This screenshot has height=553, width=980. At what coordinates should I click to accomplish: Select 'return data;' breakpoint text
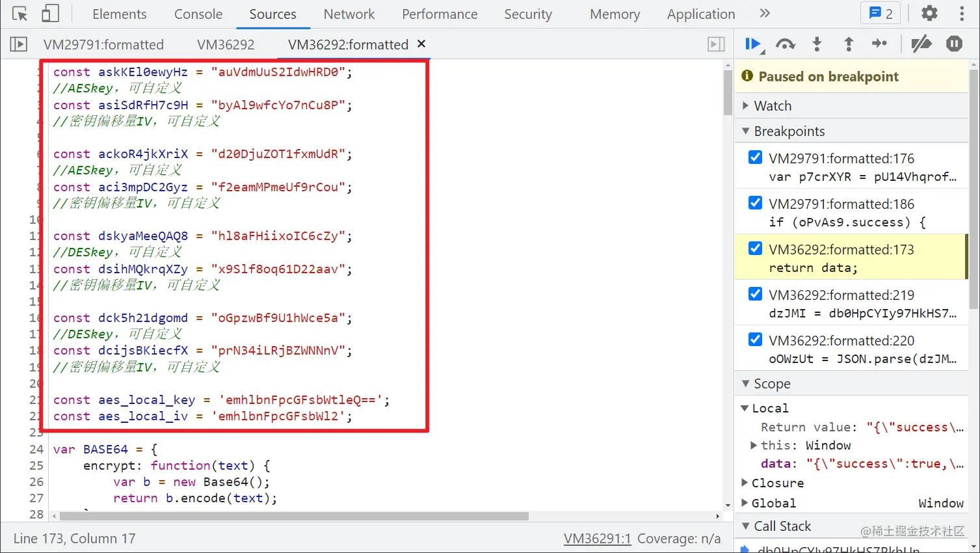click(x=813, y=267)
